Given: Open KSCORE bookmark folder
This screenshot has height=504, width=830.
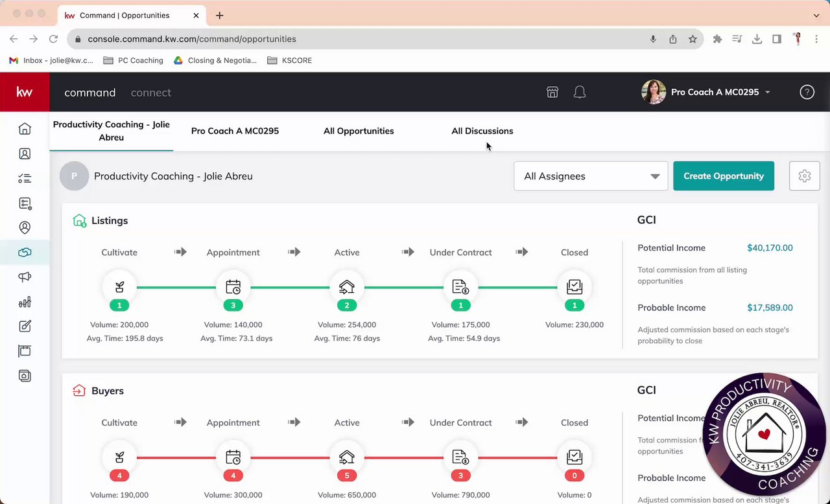Looking at the screenshot, I should tap(290, 60).
